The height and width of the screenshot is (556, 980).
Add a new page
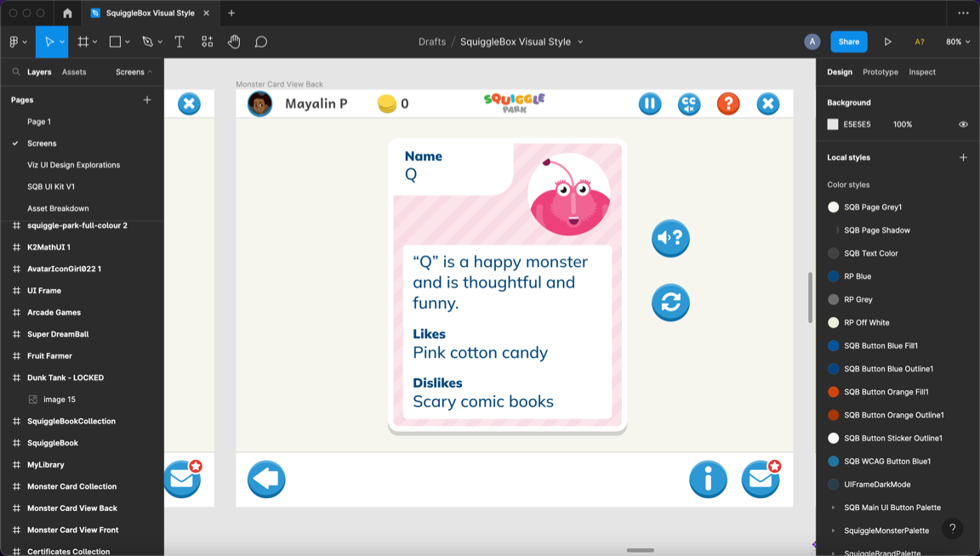click(147, 100)
